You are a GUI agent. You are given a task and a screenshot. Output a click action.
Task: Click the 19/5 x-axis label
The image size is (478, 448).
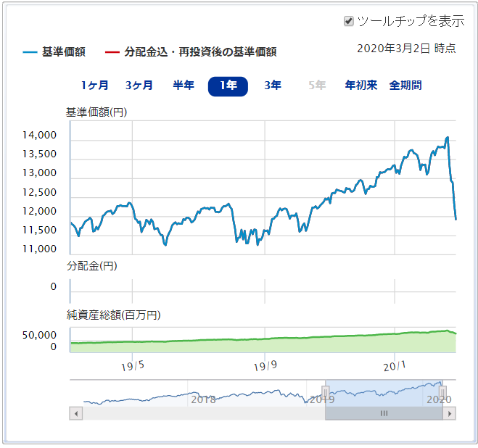click(133, 365)
